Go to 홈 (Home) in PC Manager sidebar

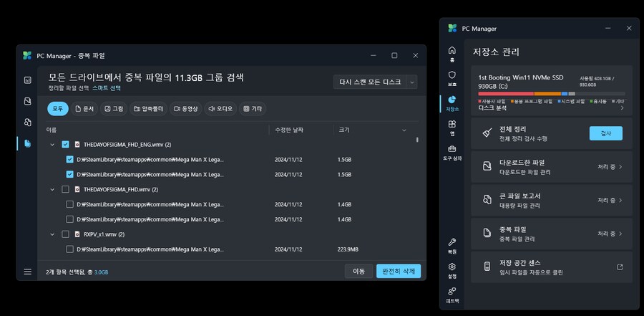pyautogui.click(x=452, y=54)
